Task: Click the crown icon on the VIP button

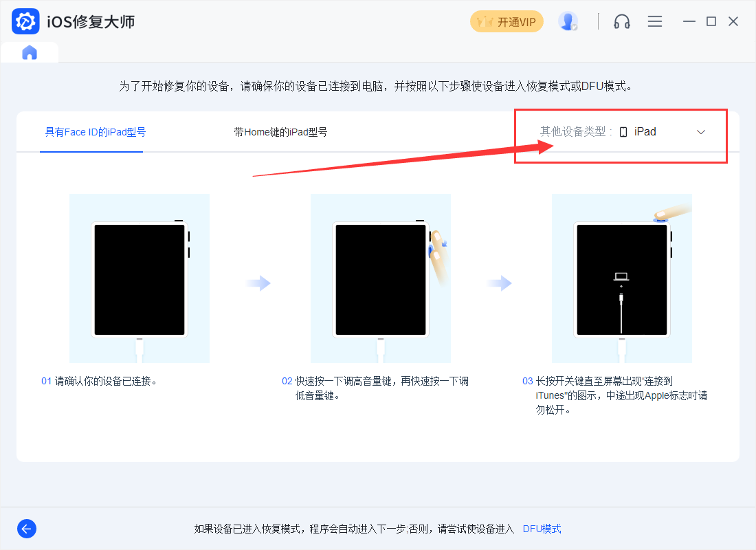Action: point(485,21)
